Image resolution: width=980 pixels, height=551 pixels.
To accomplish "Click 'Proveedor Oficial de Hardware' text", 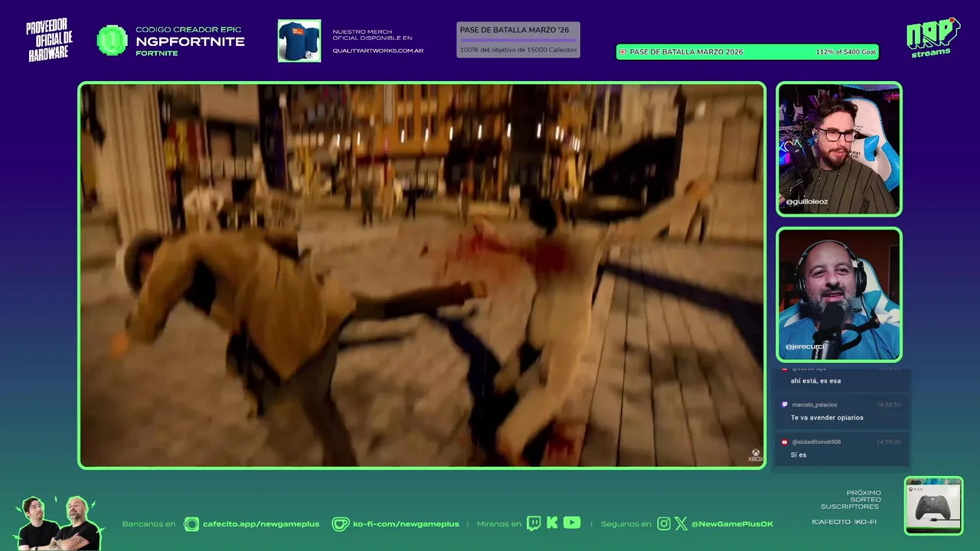I will click(49, 41).
